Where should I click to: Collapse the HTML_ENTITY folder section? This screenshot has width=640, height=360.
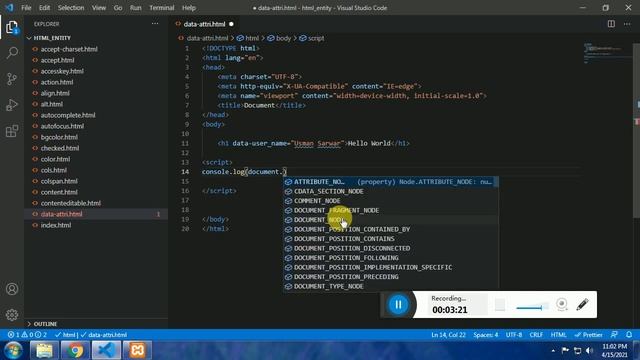51,38
